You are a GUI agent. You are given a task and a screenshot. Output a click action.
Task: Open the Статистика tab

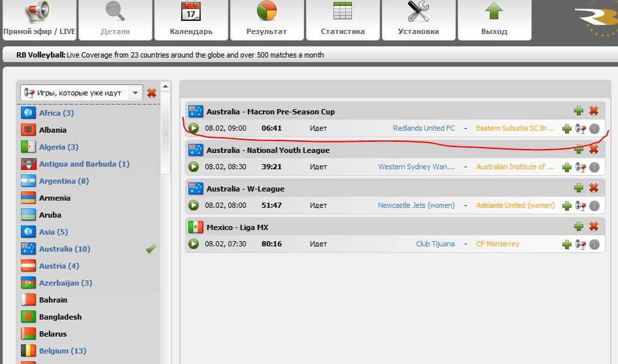tap(343, 20)
